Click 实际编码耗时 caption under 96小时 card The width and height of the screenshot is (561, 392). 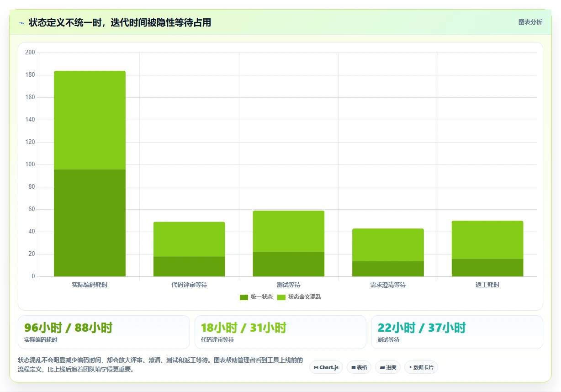pos(41,340)
